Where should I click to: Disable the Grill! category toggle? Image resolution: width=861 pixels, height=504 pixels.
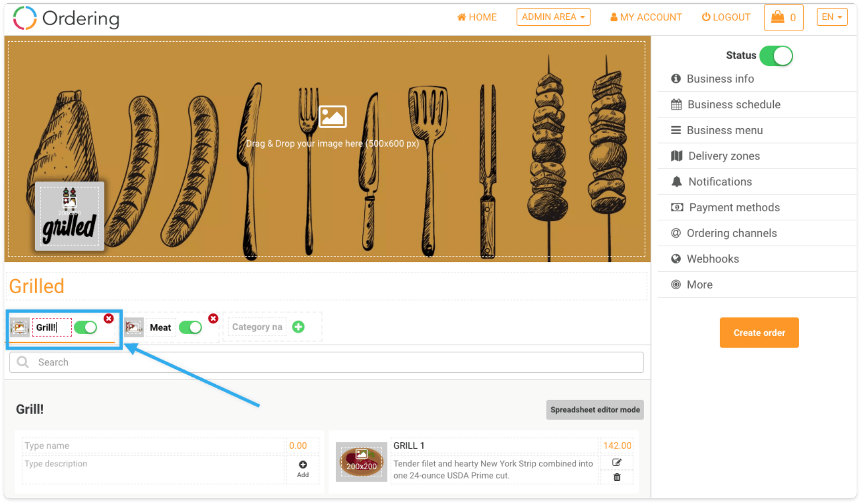pos(86,327)
